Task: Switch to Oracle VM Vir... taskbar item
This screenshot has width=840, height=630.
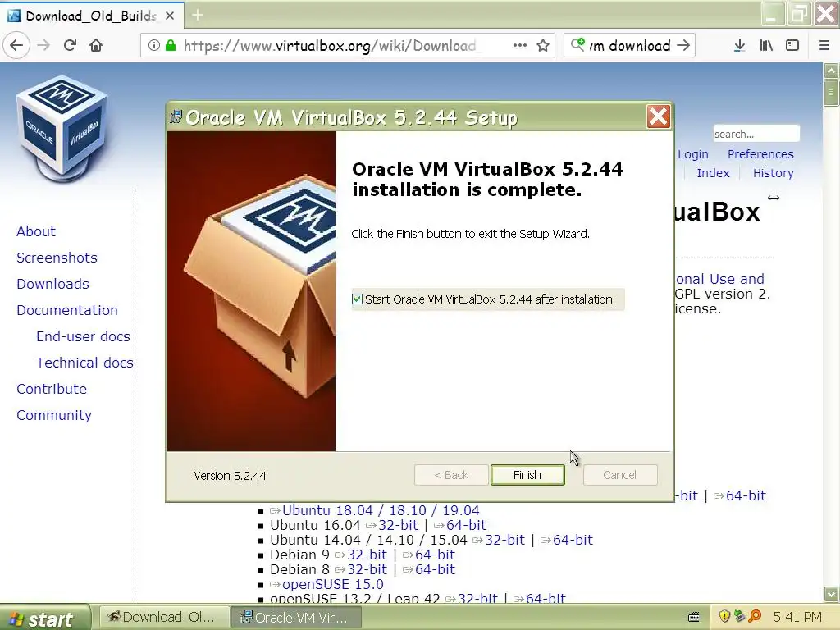Action: click(x=295, y=617)
